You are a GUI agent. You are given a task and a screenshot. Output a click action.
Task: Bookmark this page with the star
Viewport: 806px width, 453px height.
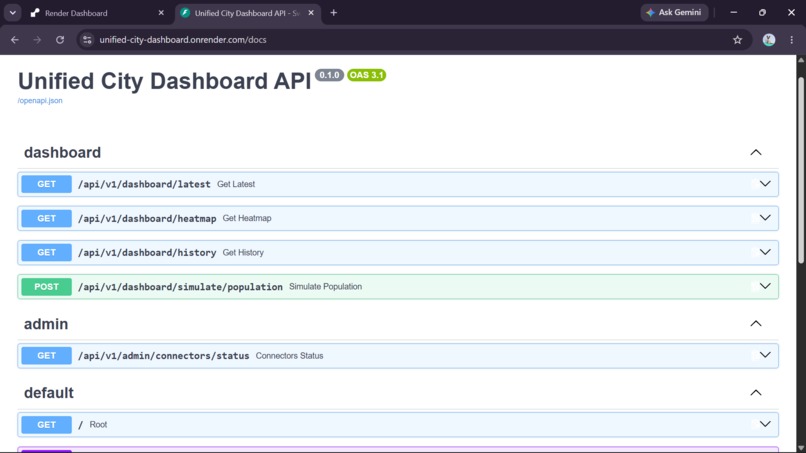click(x=737, y=40)
